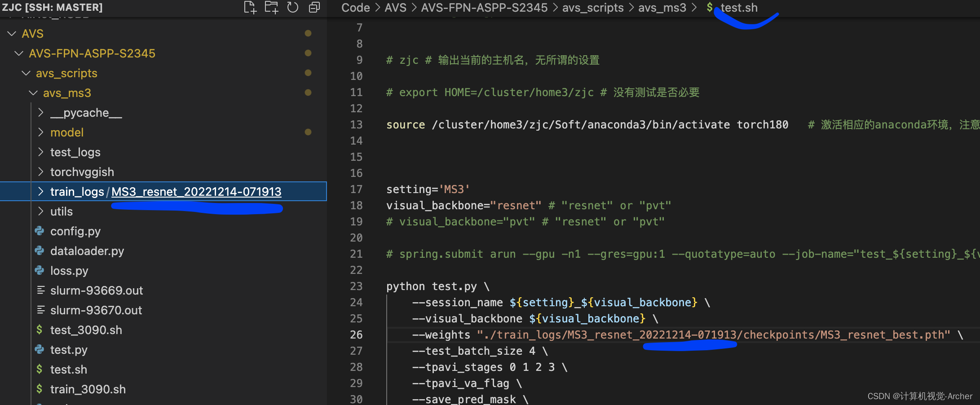This screenshot has height=405, width=980.
Task: Click the Python icon beside test.py
Action: (x=40, y=349)
